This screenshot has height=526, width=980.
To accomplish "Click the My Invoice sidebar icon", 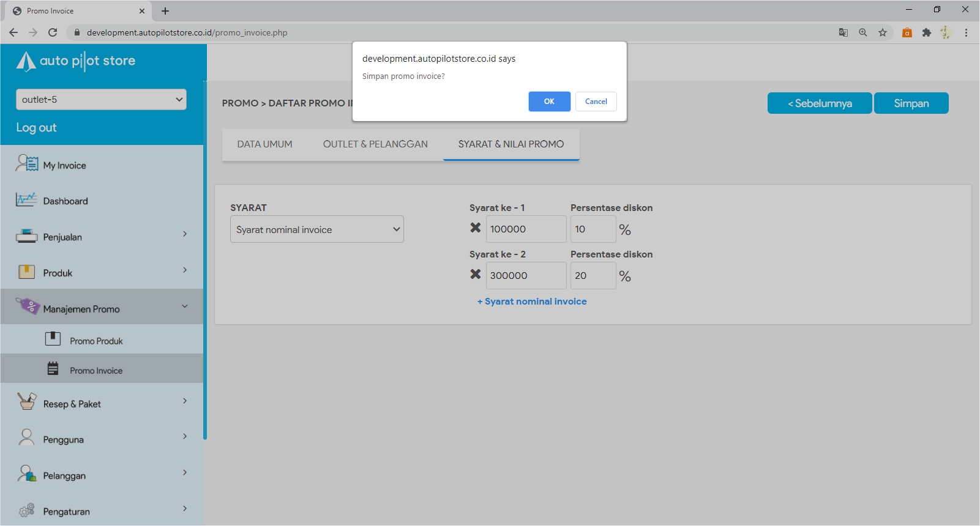I will (x=27, y=163).
